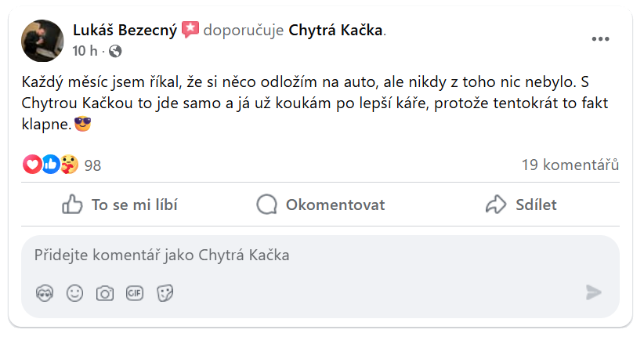Insert an emoji with the smiley icon
Viewport: 644px width, 337px height.
click(x=74, y=293)
